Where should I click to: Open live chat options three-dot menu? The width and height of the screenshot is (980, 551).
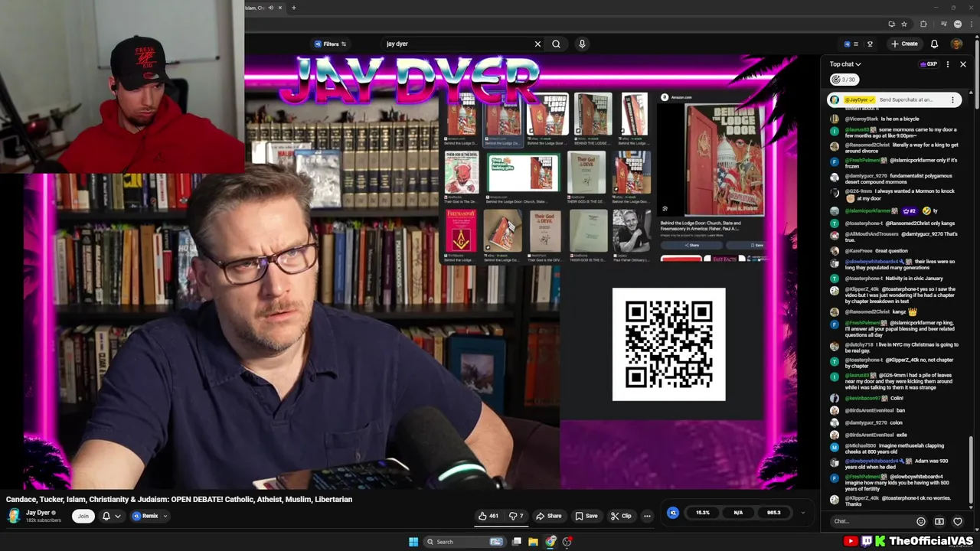tap(948, 64)
